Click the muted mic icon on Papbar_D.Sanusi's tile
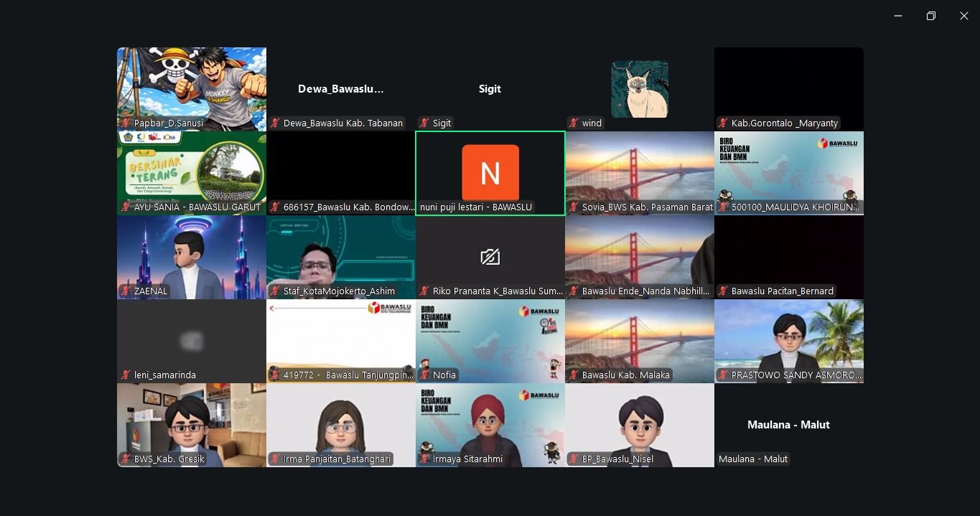 click(x=126, y=123)
